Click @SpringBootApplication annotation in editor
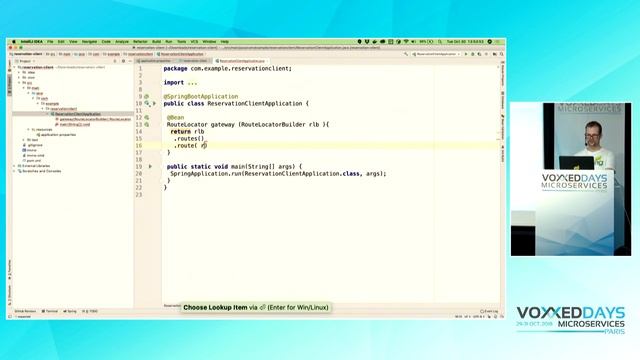Image resolution: width=640 pixels, height=360 pixels. tap(201, 96)
